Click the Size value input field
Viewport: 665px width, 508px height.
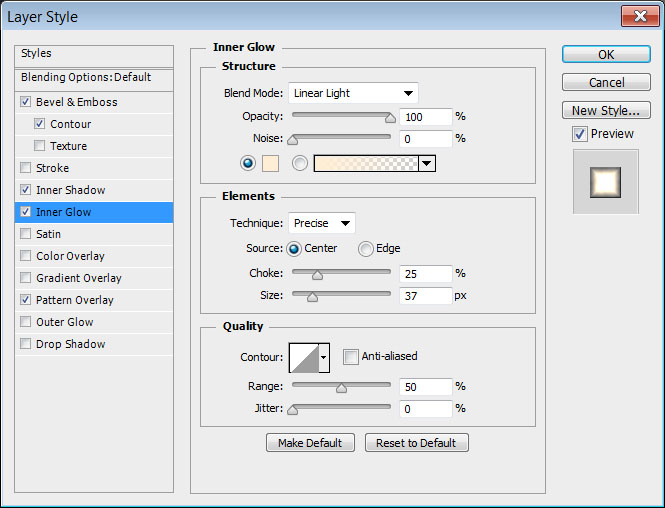pos(425,296)
